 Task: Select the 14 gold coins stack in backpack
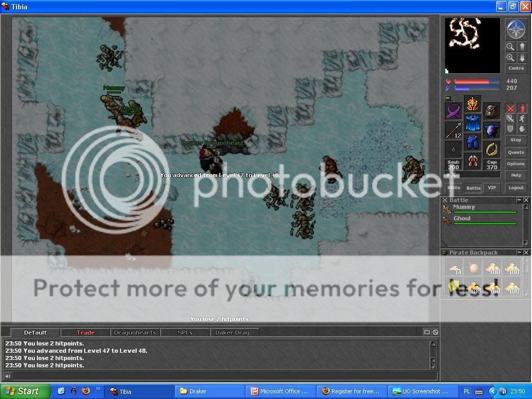point(454,268)
